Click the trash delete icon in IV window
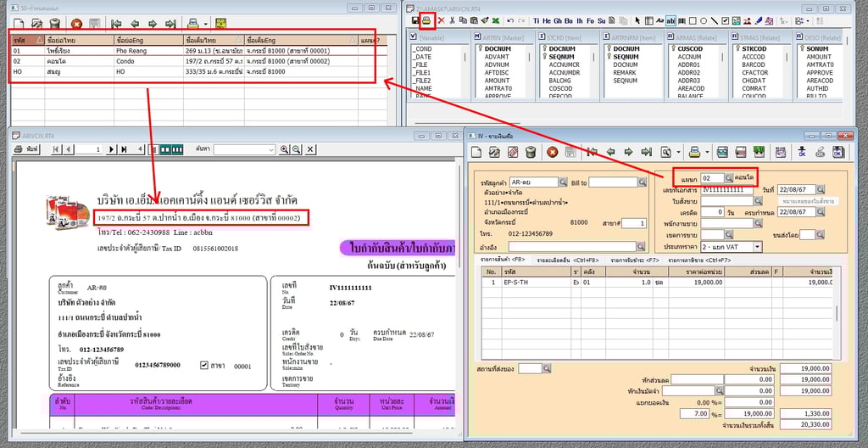Screen dimensions: 868x448 531,151
